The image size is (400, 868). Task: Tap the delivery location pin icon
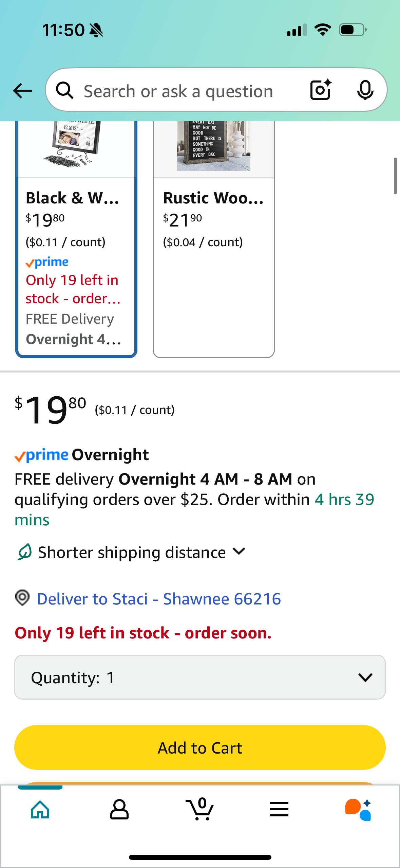(22, 598)
